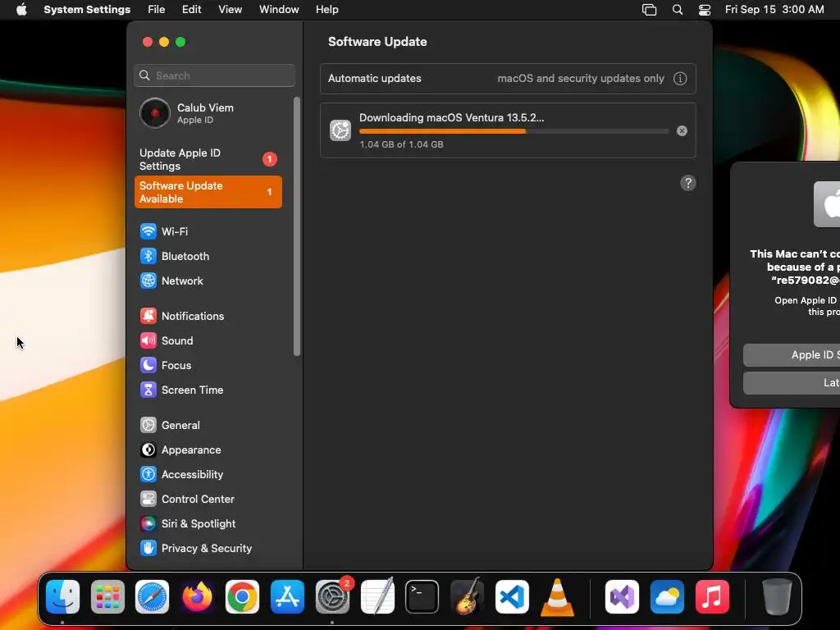
Task: Click the Later button in the Apple ID dialog
Action: 792,383
